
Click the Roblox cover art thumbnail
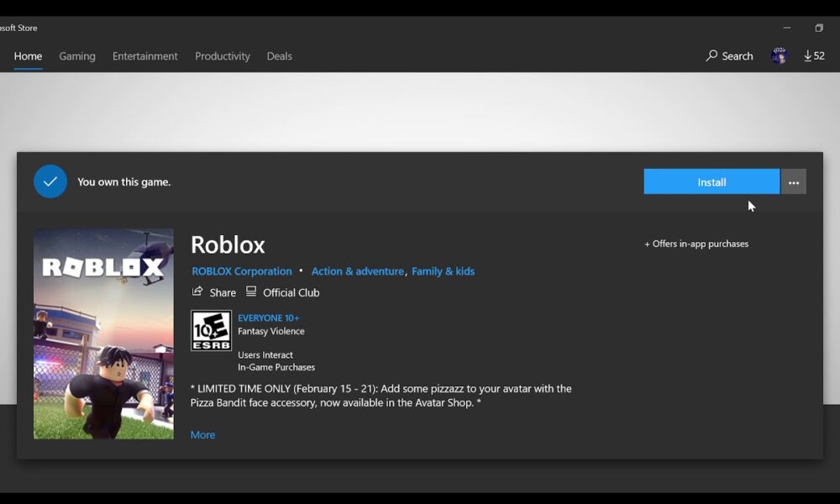tap(103, 334)
